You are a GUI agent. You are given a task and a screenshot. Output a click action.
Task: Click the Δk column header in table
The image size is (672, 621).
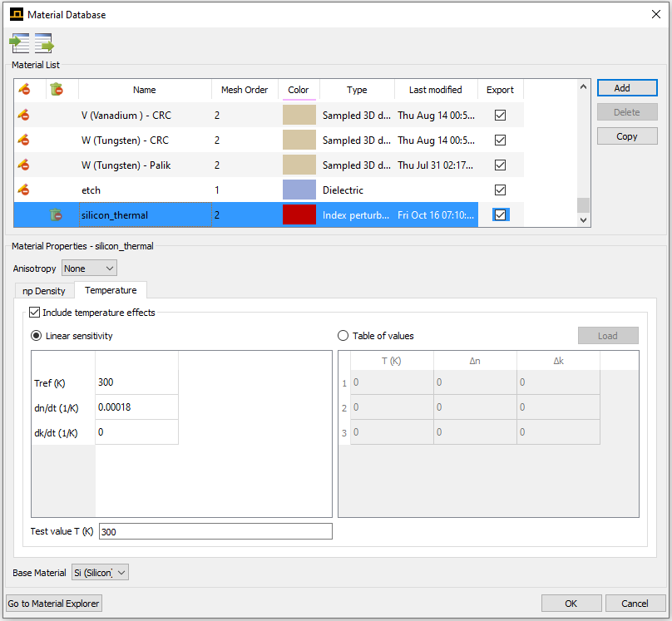pos(558,361)
